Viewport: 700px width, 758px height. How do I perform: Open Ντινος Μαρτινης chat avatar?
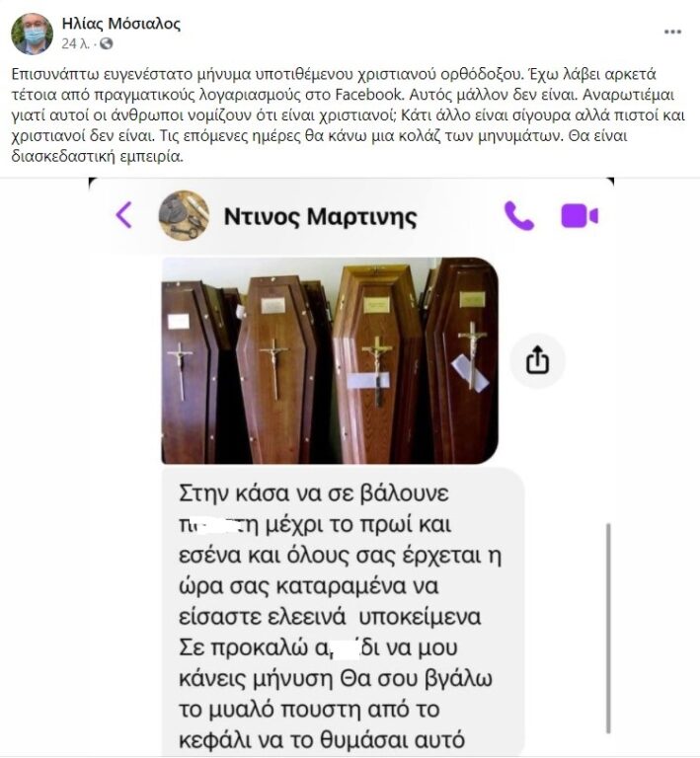coord(185,215)
